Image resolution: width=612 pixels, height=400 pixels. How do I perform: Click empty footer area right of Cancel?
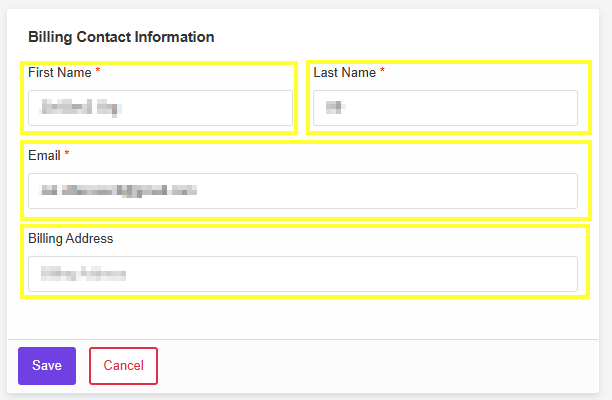375,366
